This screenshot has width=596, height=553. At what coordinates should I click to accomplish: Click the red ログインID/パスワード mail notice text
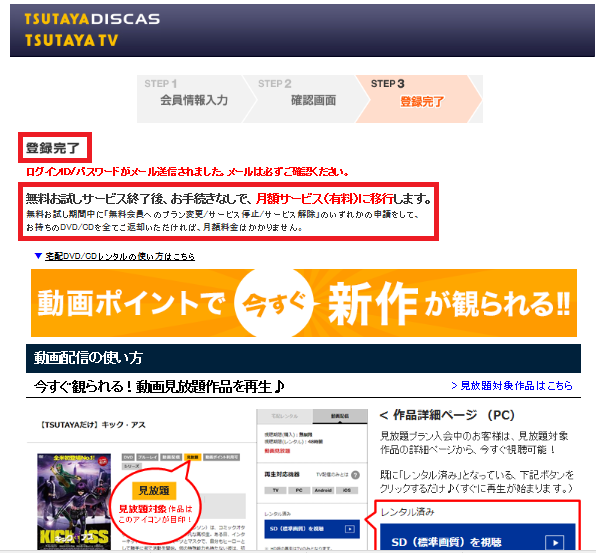pyautogui.click(x=187, y=172)
